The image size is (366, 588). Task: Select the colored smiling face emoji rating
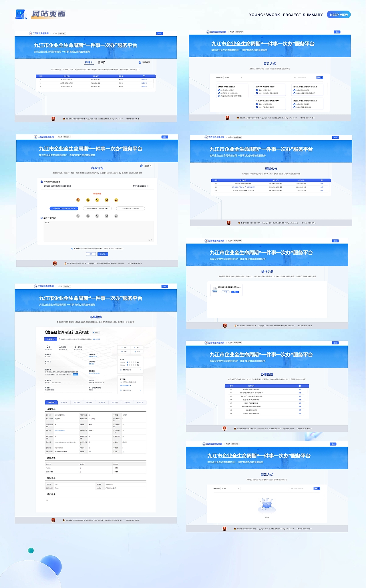[107, 200]
